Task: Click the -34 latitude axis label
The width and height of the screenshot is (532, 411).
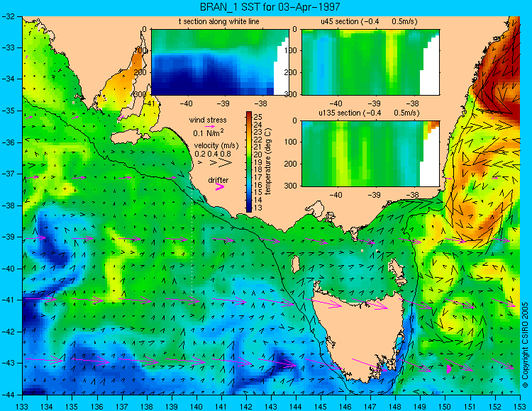Action: tap(8, 79)
